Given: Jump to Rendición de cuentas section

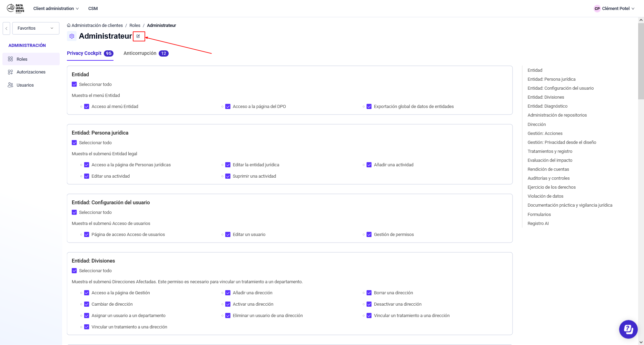Looking at the screenshot, I should pos(548,169).
